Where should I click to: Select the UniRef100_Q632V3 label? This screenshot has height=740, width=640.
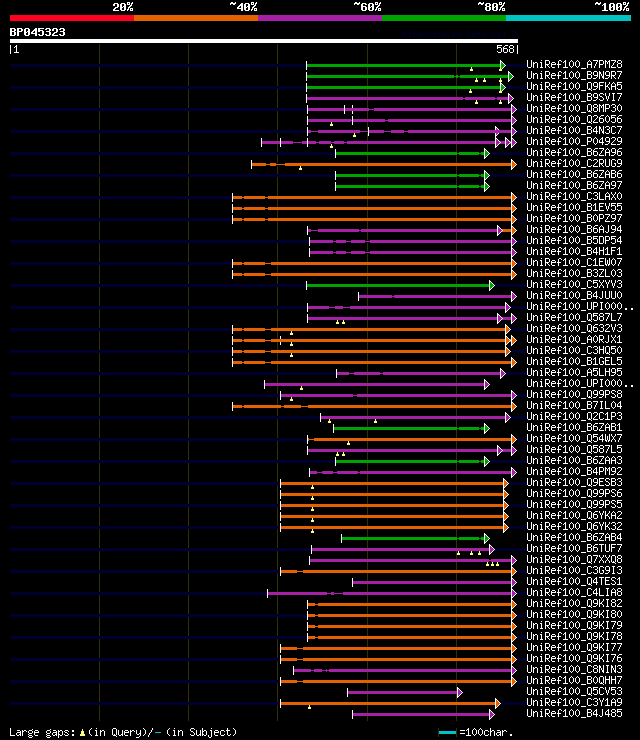click(574, 328)
